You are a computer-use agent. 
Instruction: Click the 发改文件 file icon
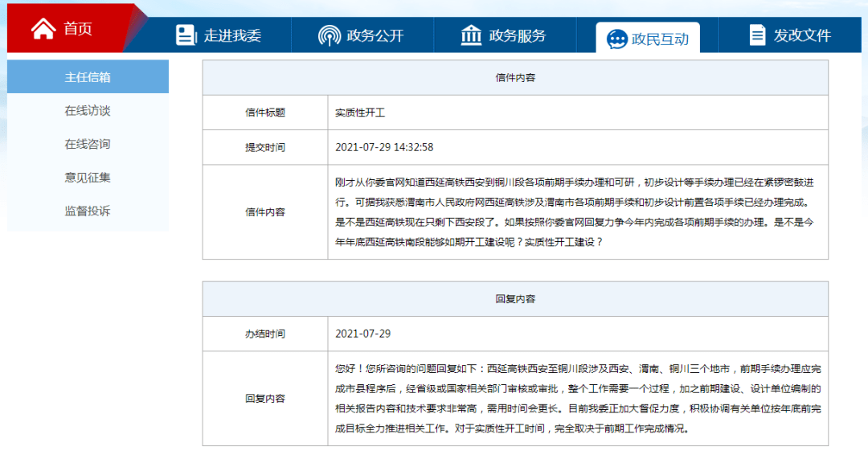click(x=757, y=35)
